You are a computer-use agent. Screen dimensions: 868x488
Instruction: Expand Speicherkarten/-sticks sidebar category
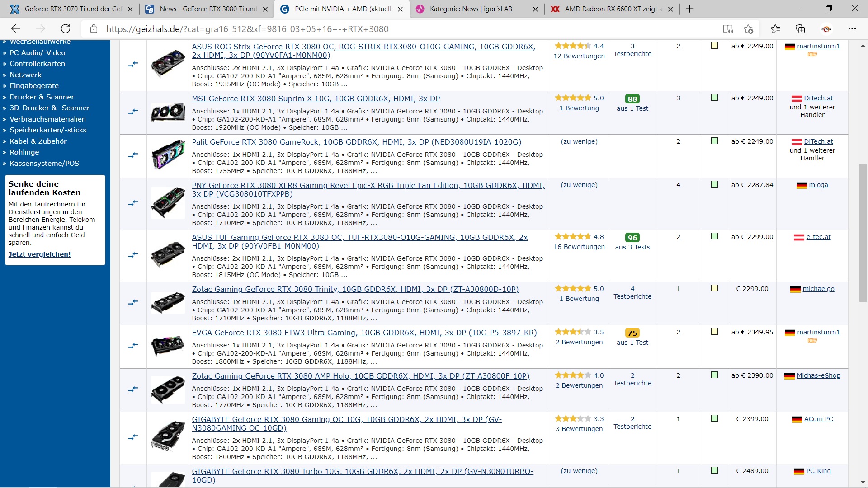[48, 130]
